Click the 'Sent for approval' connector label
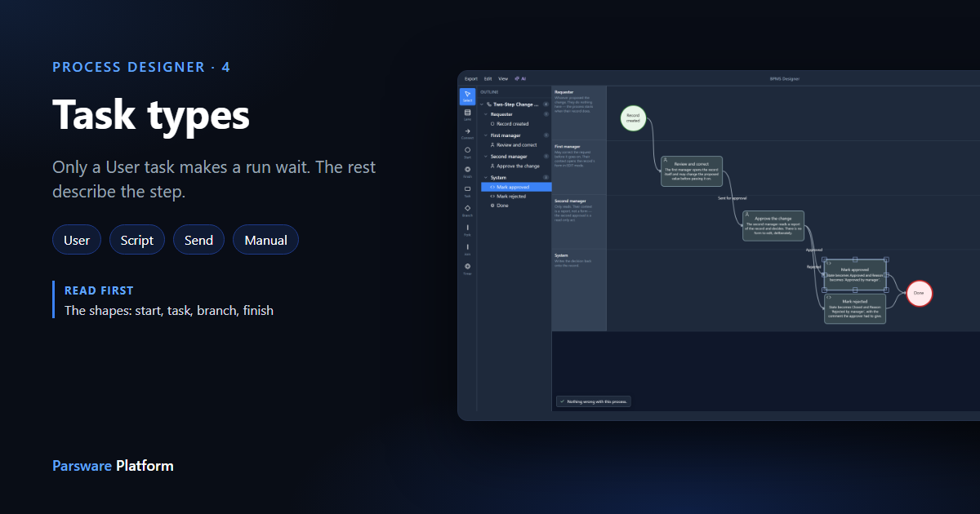 (732, 198)
